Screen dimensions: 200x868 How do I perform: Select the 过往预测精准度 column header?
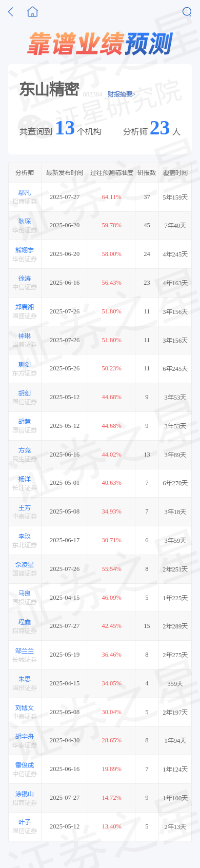click(x=112, y=173)
